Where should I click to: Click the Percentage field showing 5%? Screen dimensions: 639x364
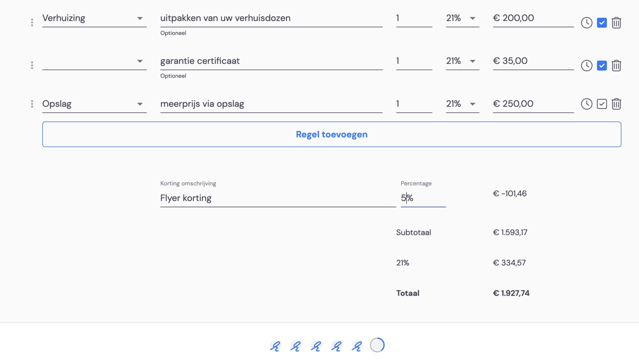pyautogui.click(x=423, y=198)
